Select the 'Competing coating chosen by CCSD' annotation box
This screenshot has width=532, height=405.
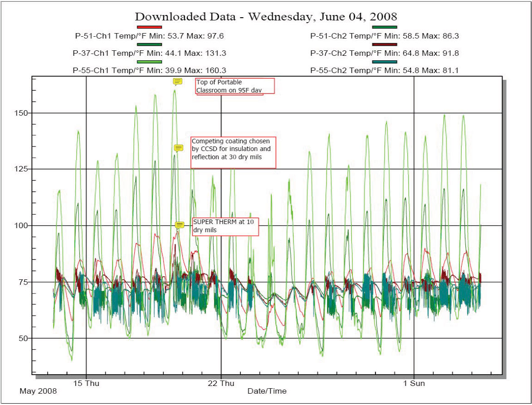233,152
